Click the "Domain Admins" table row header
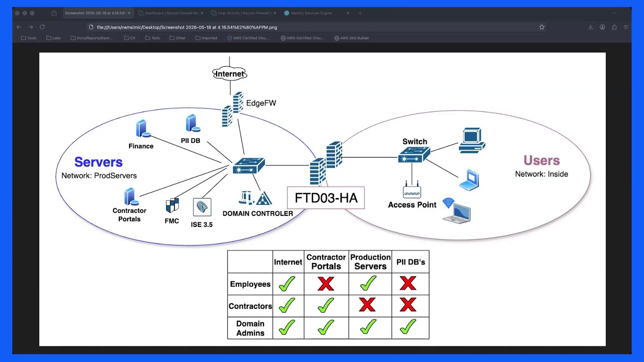Image resolution: width=644 pixels, height=362 pixels. click(x=250, y=328)
